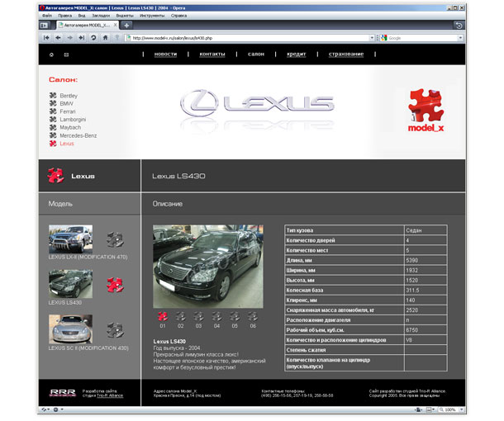
Task: Click the red puzzle icon beside LEXUS LS430
Action: [115, 285]
